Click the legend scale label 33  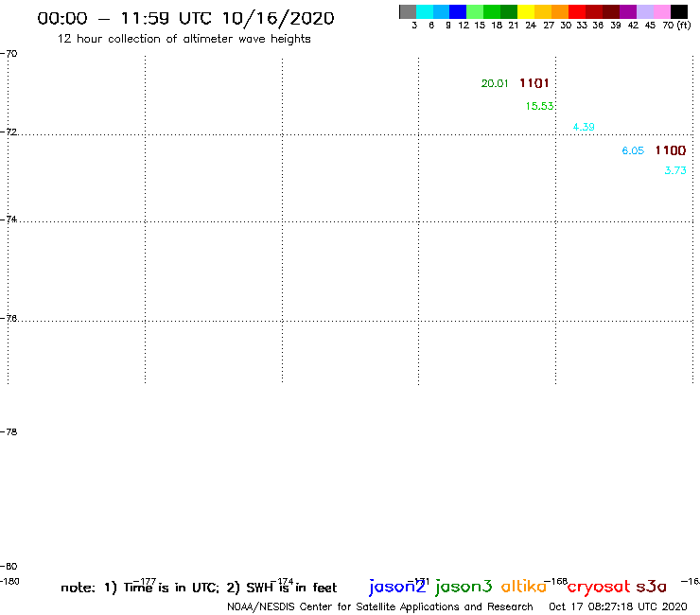pos(581,26)
